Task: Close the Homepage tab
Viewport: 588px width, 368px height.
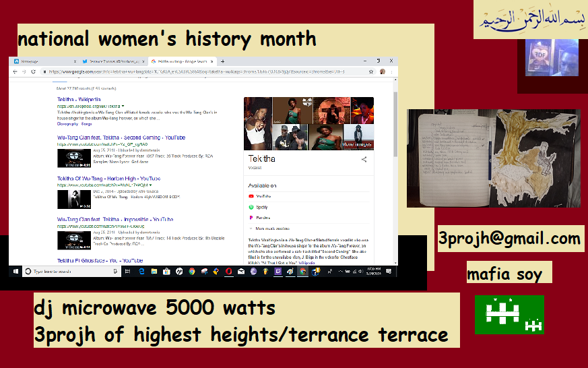Action: click(x=75, y=61)
